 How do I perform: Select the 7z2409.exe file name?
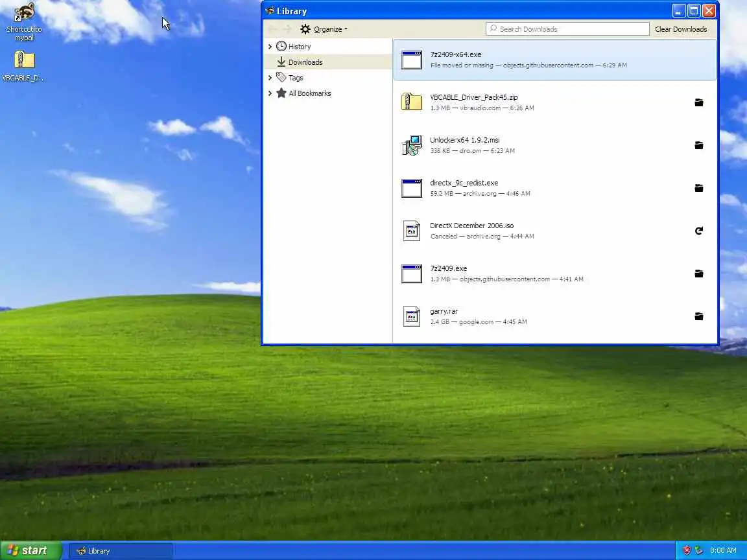[x=448, y=268]
